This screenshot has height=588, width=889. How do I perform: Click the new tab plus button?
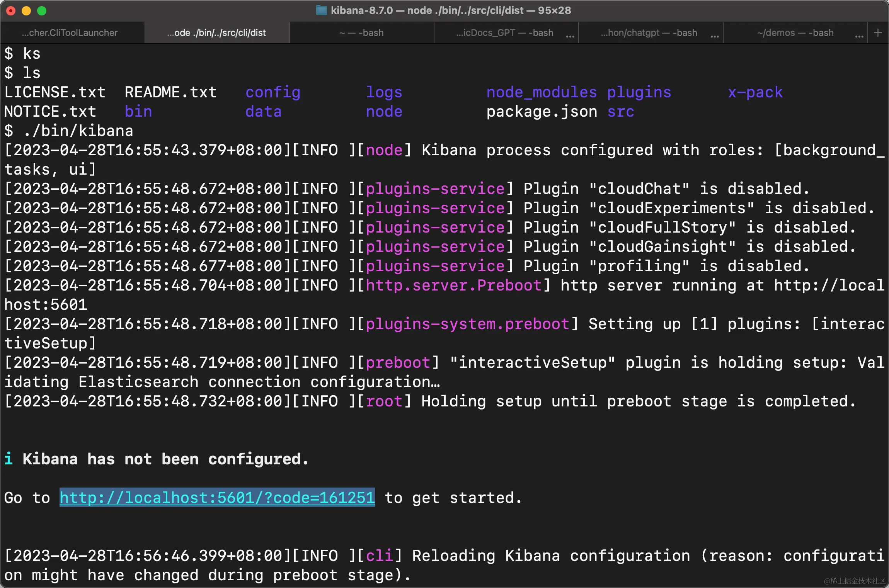(878, 33)
